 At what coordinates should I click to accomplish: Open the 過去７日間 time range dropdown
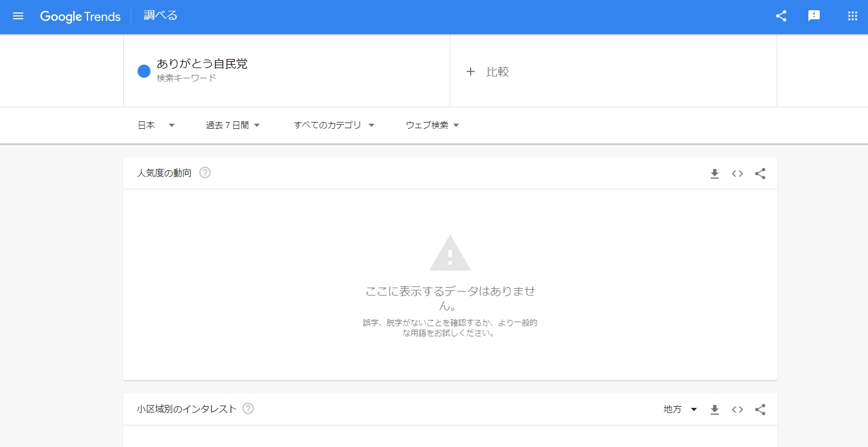tap(233, 125)
